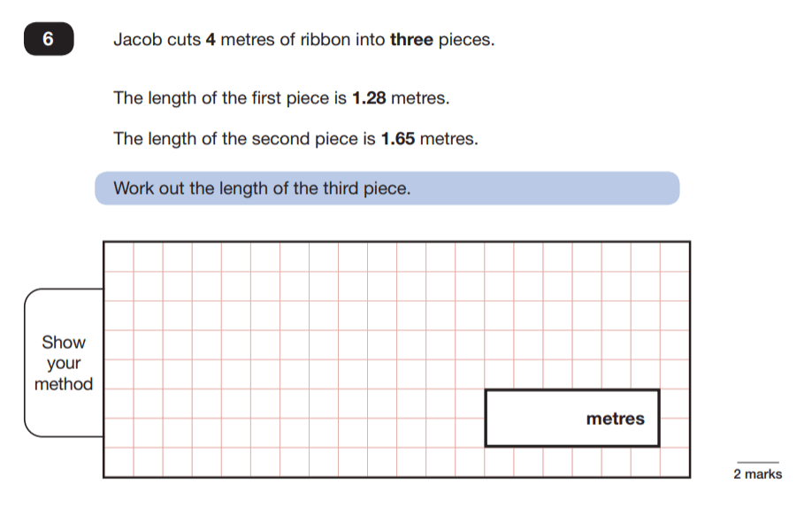Click the question number 6 badge
Image resolution: width=812 pixels, height=531 pixels.
click(49, 41)
